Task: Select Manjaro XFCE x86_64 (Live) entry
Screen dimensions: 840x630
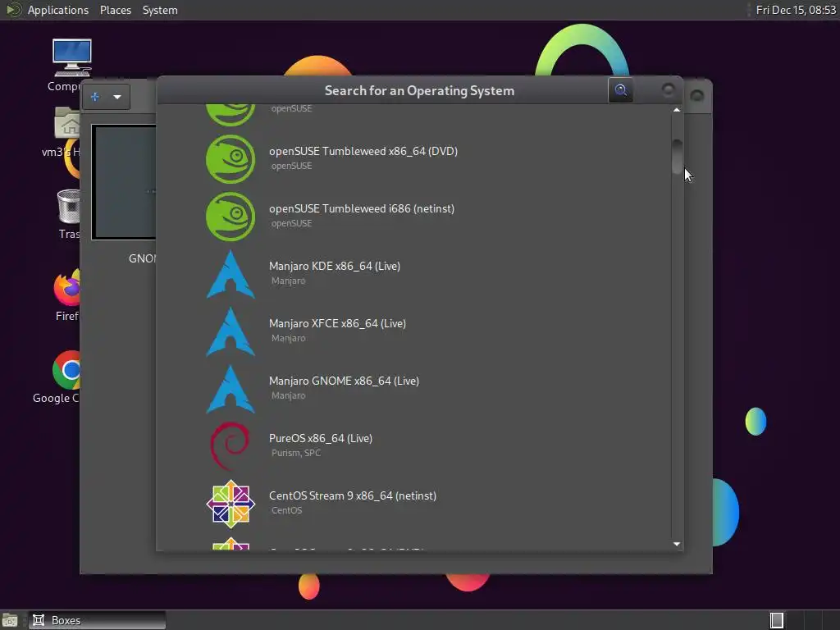Action: pyautogui.click(x=413, y=331)
